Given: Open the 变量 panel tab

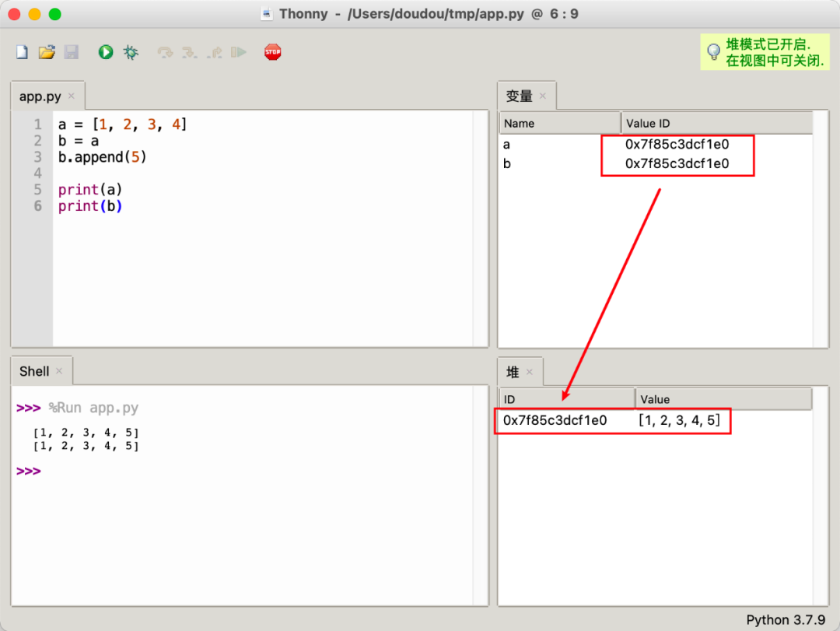Looking at the screenshot, I should [517, 95].
